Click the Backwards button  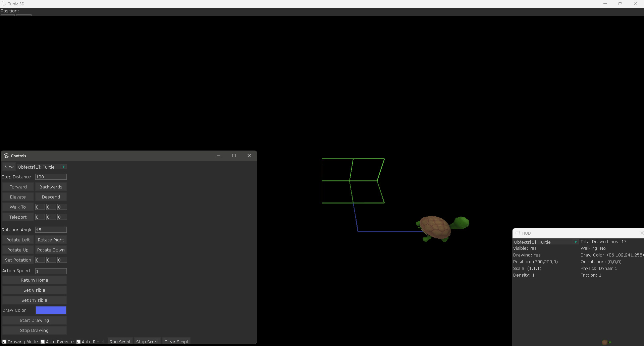click(x=51, y=187)
